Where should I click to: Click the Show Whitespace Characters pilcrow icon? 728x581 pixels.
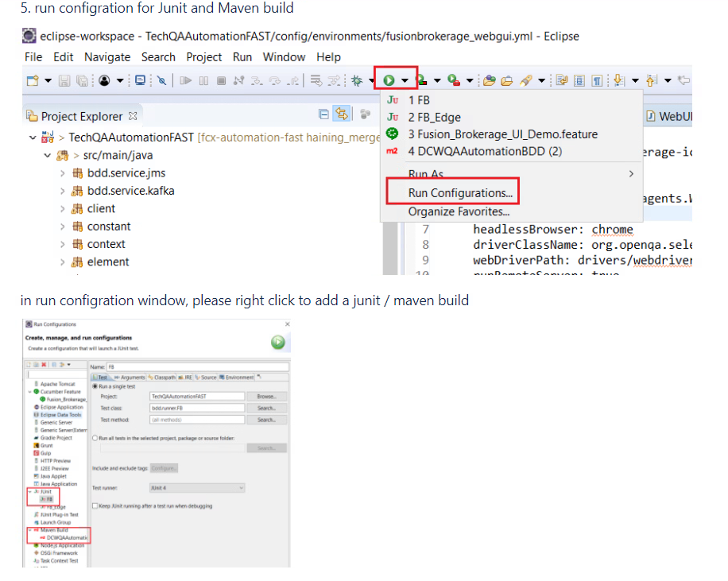(597, 81)
